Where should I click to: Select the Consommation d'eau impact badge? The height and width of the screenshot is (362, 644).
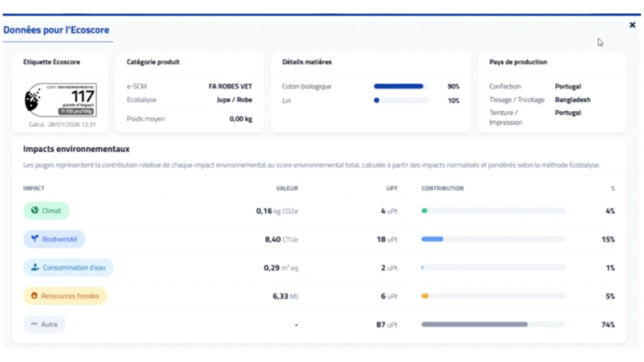click(x=68, y=267)
